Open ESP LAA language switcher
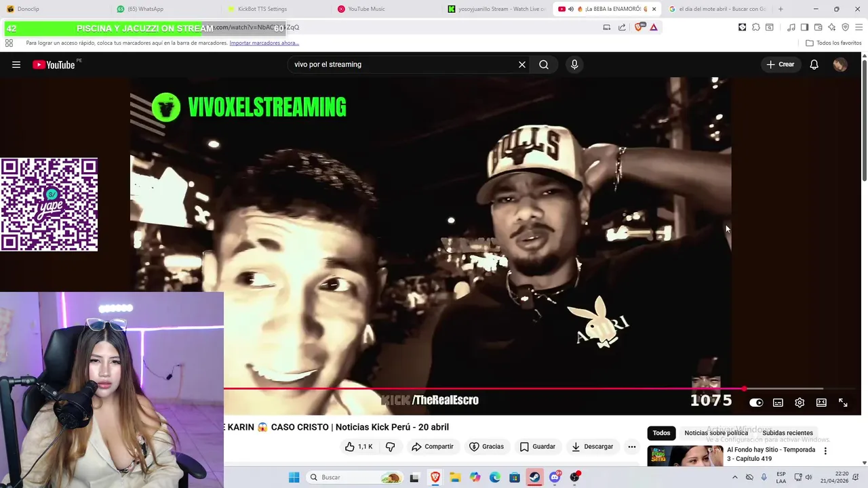 click(x=781, y=477)
